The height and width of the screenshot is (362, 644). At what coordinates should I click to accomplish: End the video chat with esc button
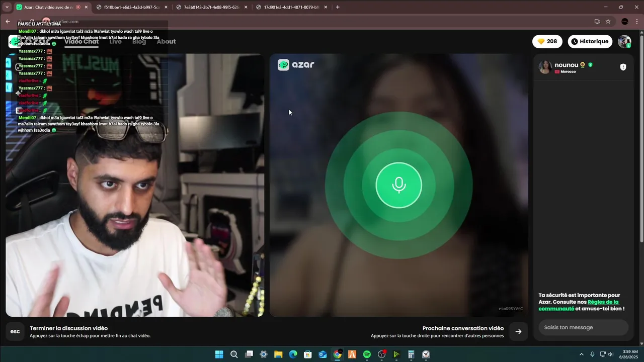15,331
